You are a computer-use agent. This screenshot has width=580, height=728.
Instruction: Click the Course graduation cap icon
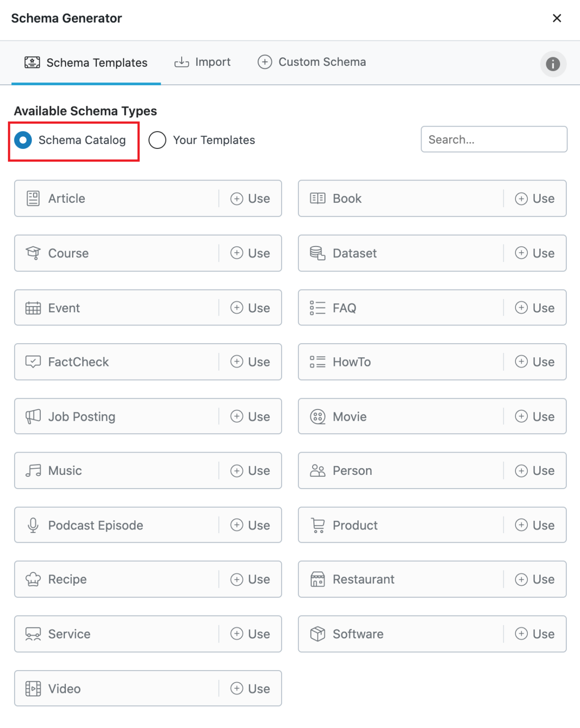(x=33, y=253)
